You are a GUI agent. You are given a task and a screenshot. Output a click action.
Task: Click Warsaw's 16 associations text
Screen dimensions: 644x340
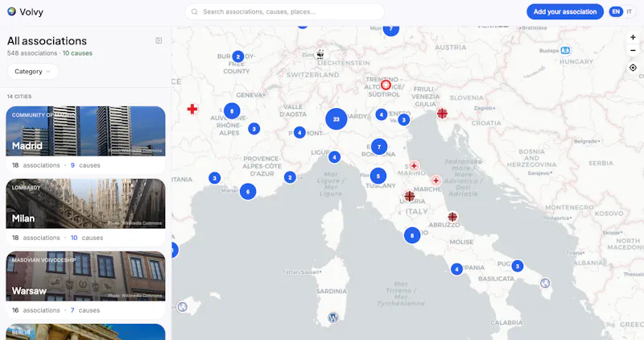(35, 310)
